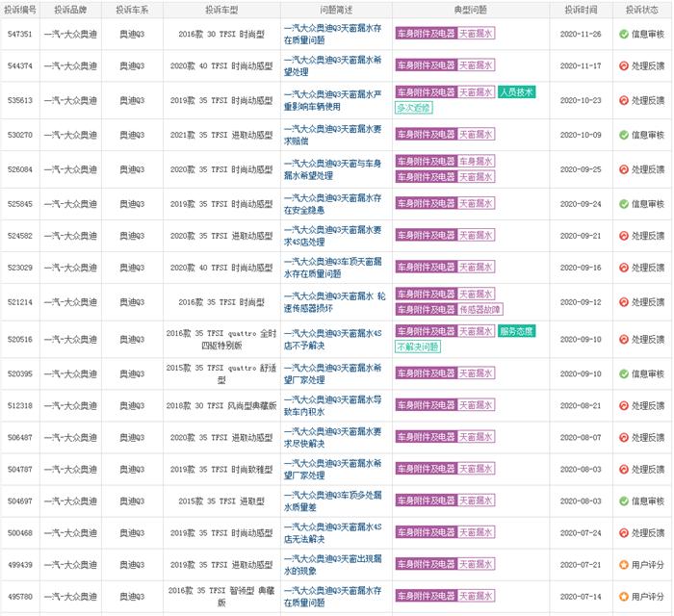Click the red status icon for complaint 535613
The image size is (674, 616).
pos(624,100)
